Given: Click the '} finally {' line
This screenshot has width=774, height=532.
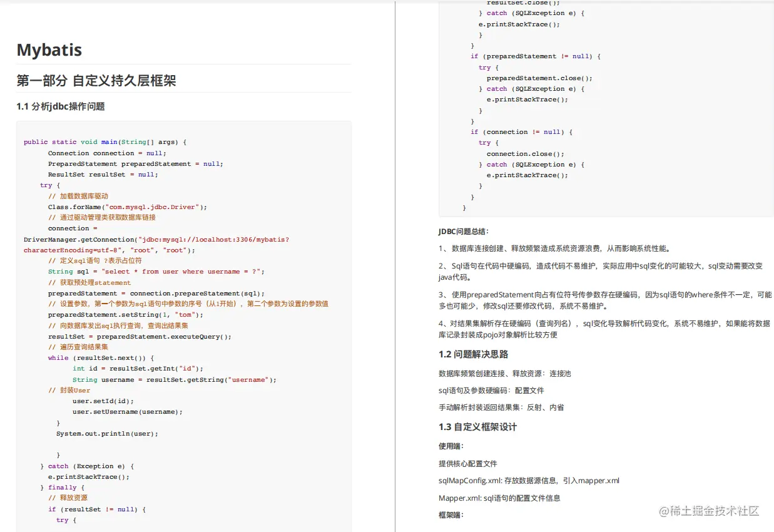Looking at the screenshot, I should pyautogui.click(x=63, y=488).
